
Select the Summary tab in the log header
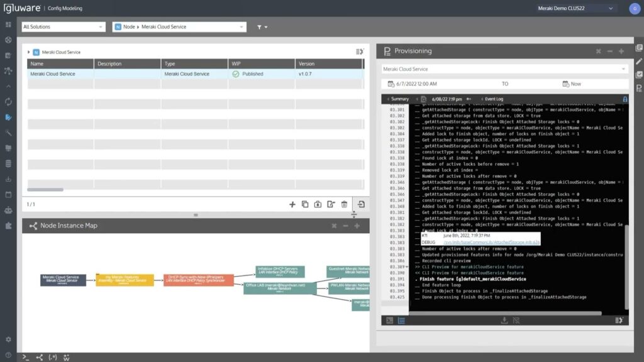point(399,99)
